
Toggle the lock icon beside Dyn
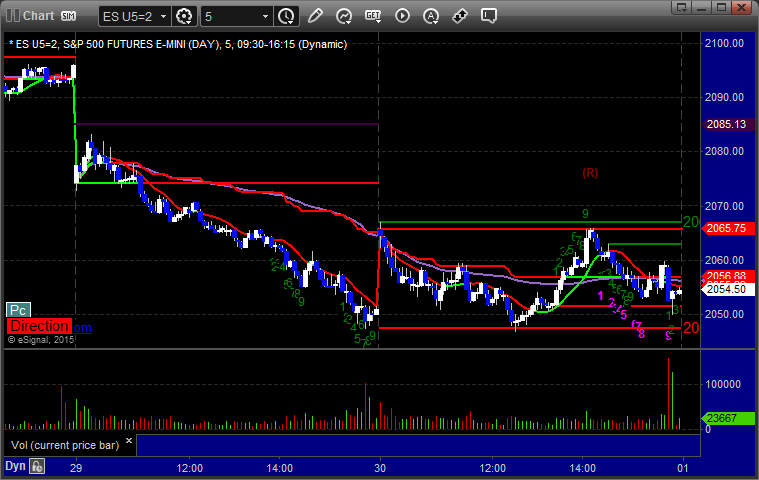(37, 465)
